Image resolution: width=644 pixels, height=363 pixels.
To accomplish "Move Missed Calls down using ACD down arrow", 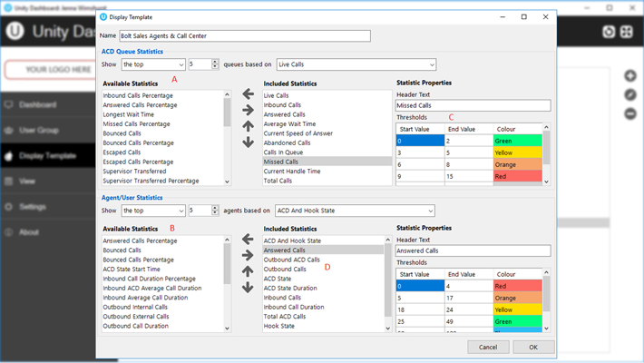I will pyautogui.click(x=248, y=142).
